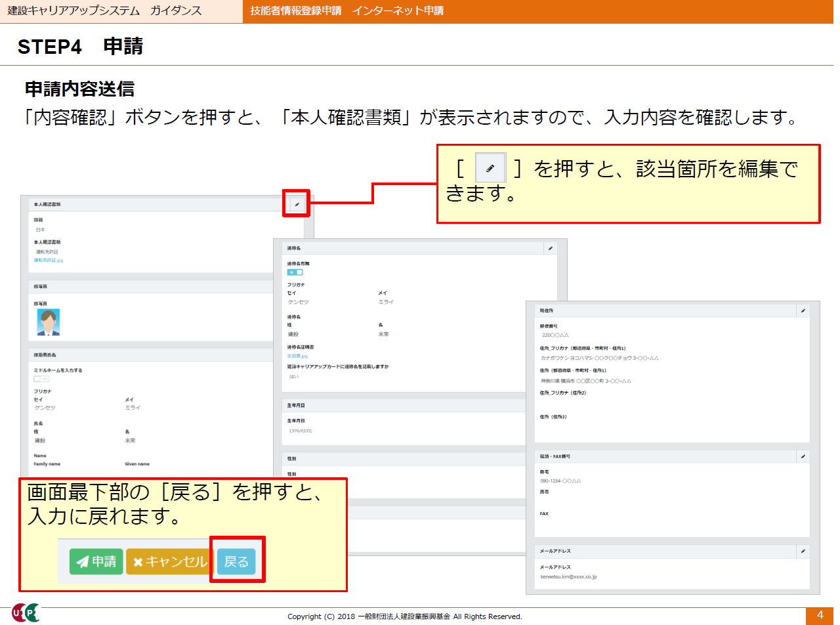Screen dimensions: 840x625
Task: Click the 現住所 panel header title
Action: [547, 311]
